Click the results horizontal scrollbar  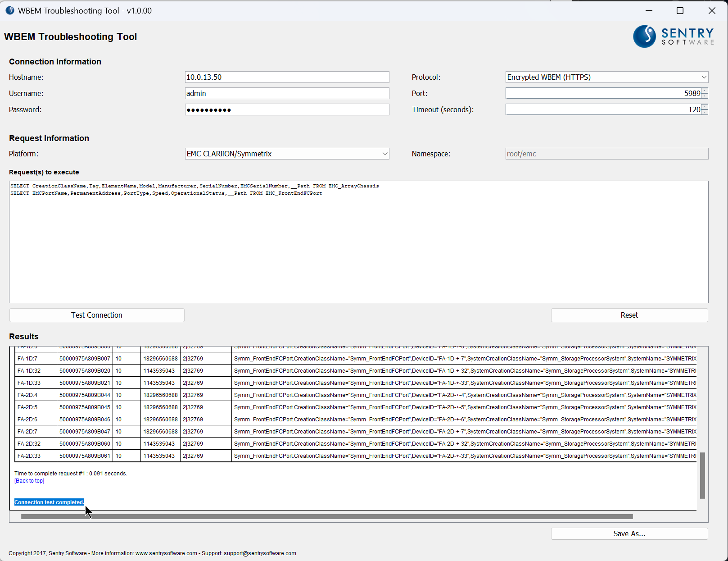[x=326, y=517]
